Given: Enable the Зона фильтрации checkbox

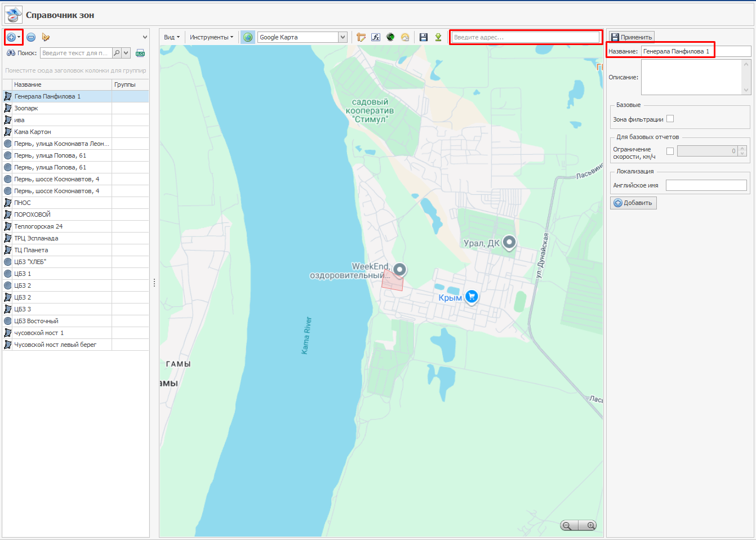Looking at the screenshot, I should pyautogui.click(x=670, y=119).
